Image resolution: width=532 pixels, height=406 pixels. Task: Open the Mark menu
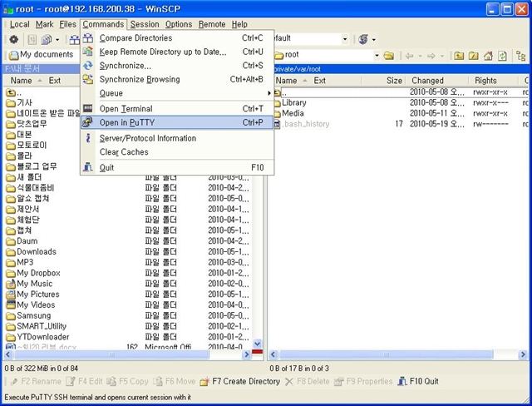pyautogui.click(x=44, y=24)
